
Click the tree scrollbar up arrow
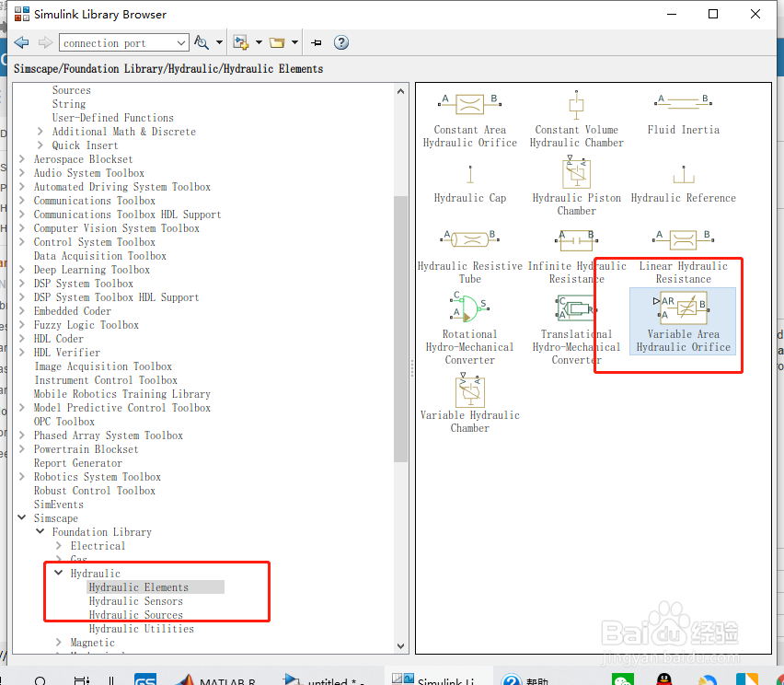[400, 91]
